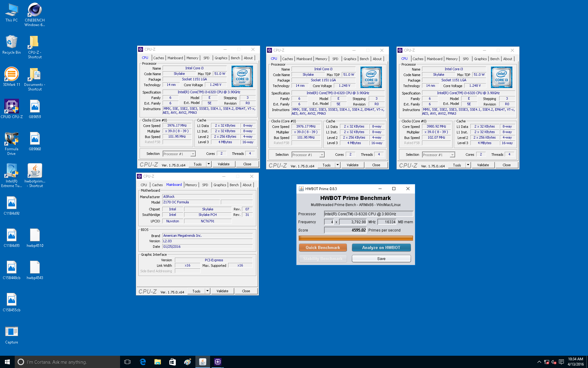Open Processor #1 selection in first CPU-Z window
The height and width of the screenshot is (368, 588).
click(179, 154)
